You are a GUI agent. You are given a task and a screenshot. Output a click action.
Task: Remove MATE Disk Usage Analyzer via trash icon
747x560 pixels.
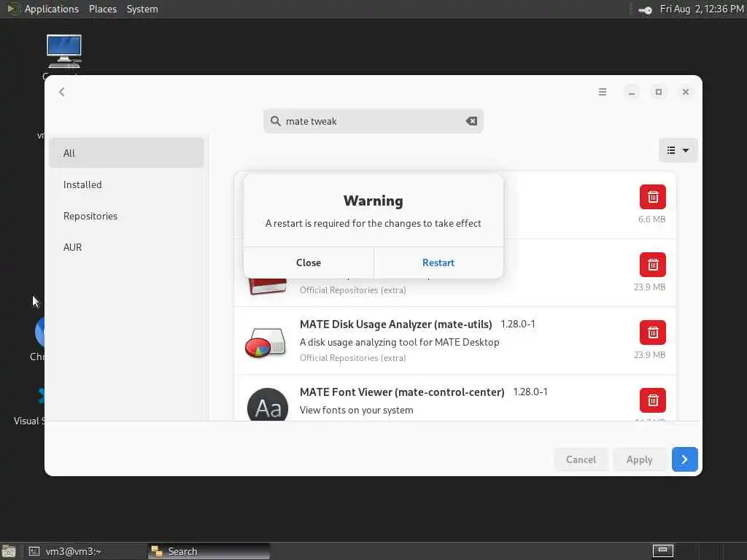pos(653,332)
